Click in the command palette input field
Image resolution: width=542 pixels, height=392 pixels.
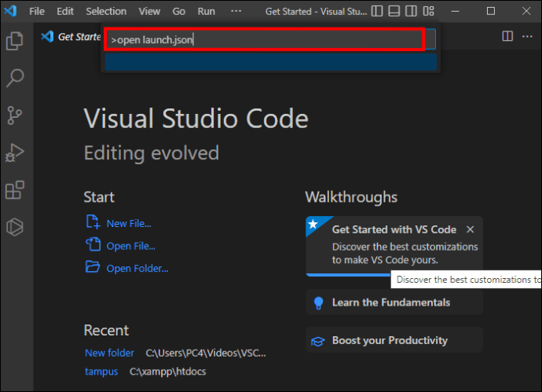click(x=265, y=40)
